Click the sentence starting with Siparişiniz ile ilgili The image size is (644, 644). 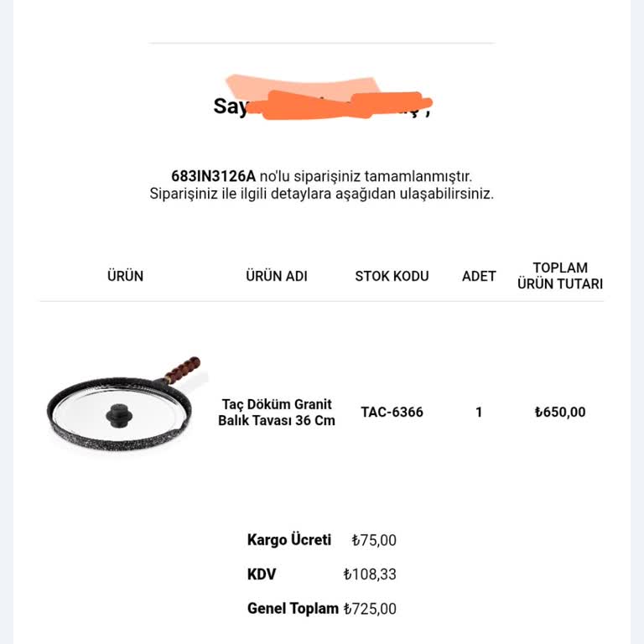322,194
